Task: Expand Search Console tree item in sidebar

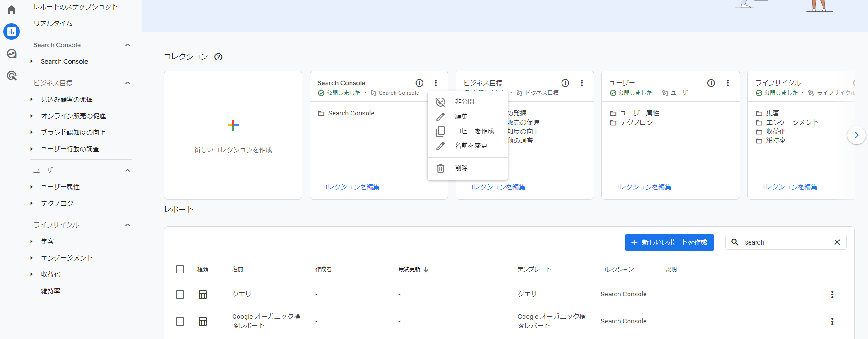Action: (x=31, y=61)
